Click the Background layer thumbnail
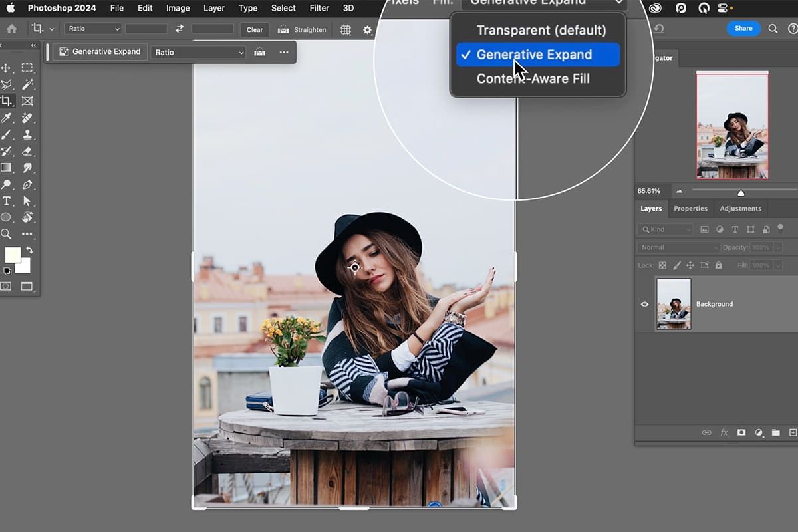The height and width of the screenshot is (532, 798). point(674,304)
